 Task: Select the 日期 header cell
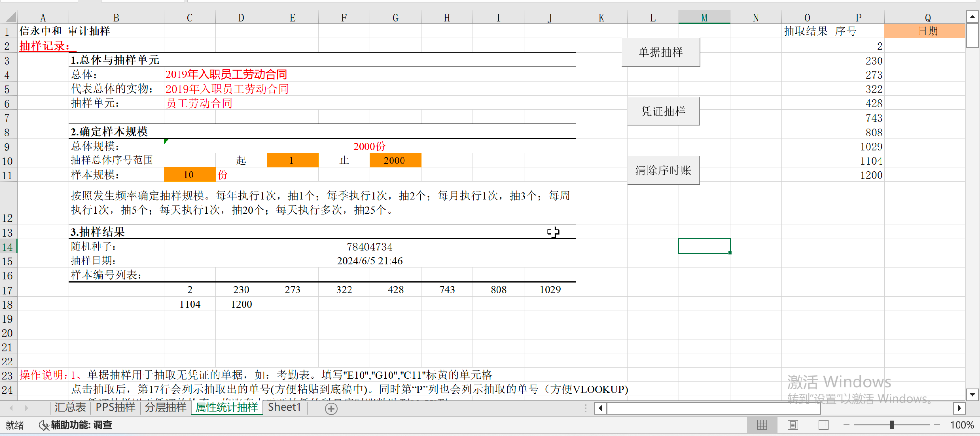point(925,31)
